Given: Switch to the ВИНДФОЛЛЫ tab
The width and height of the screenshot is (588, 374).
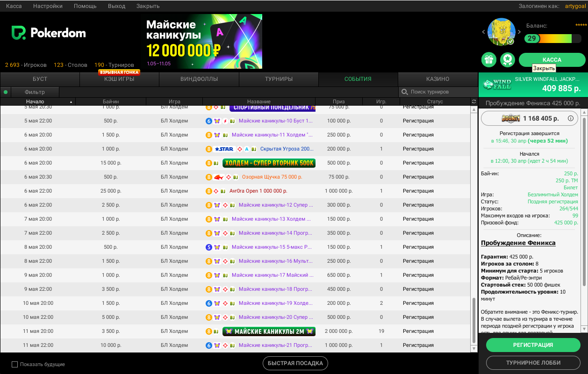Looking at the screenshot, I should coord(199,79).
